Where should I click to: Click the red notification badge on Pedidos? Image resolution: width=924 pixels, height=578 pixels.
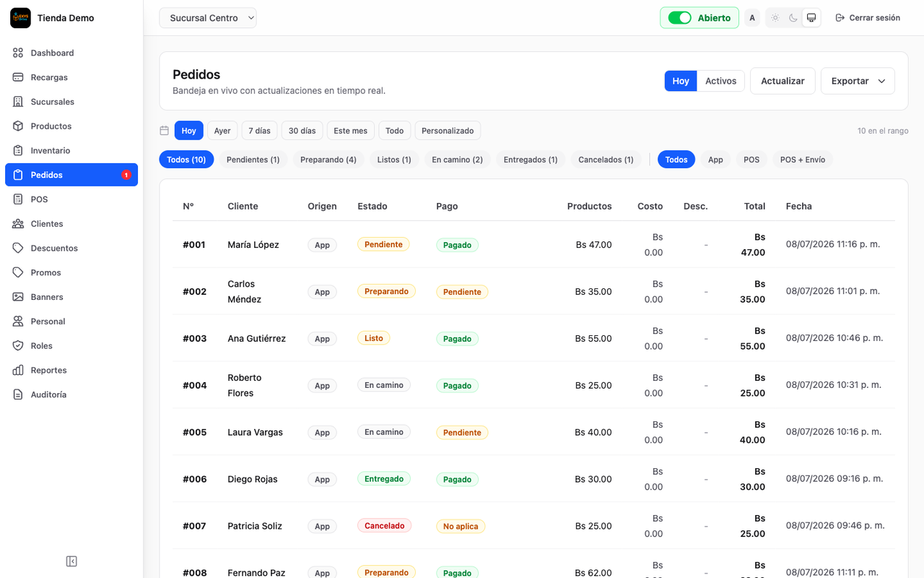[126, 175]
